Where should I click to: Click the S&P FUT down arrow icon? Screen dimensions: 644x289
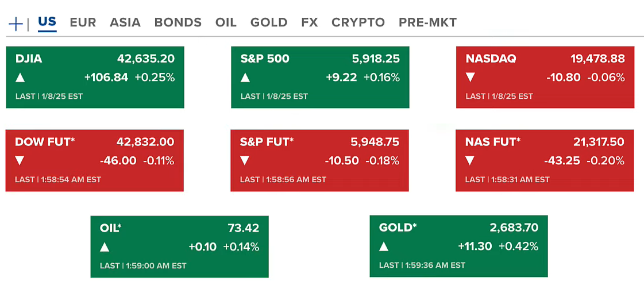[x=245, y=161]
